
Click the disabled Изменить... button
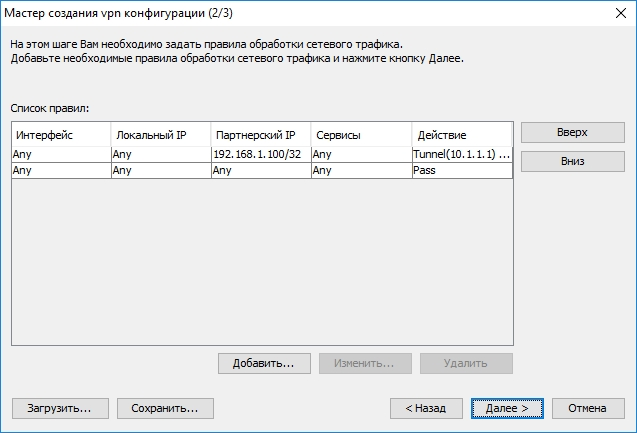click(x=365, y=363)
